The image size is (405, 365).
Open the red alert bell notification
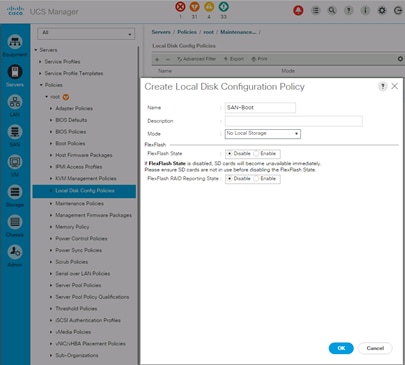(298, 11)
